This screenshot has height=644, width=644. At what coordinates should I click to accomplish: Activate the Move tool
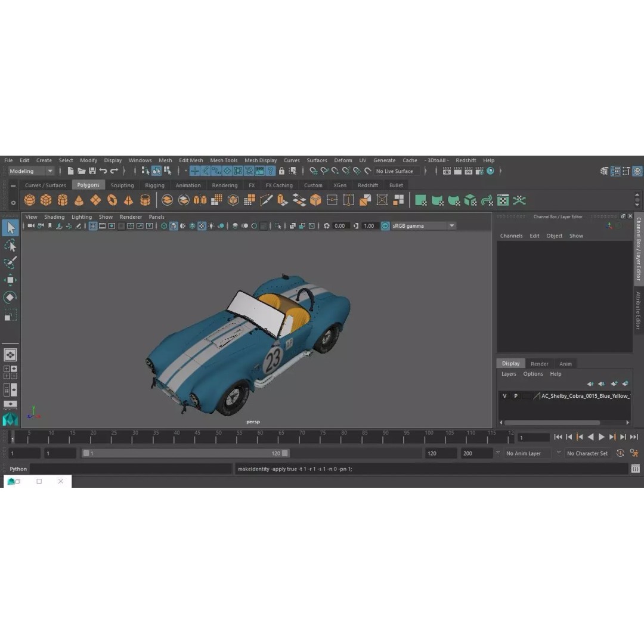10,280
